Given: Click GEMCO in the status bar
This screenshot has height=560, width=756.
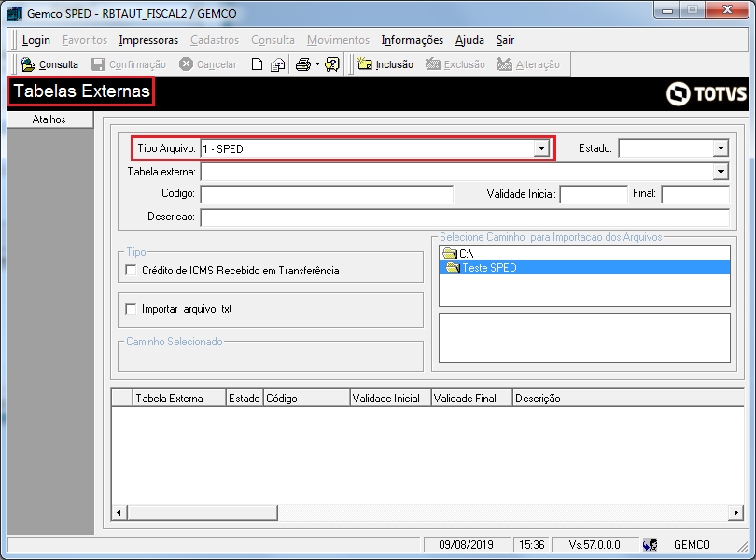Looking at the screenshot, I should click(692, 545).
